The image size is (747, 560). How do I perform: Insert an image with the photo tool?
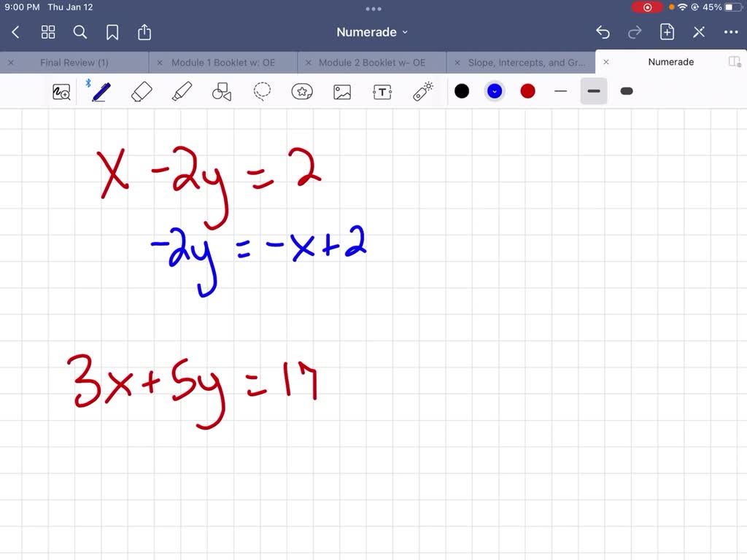[x=342, y=91]
